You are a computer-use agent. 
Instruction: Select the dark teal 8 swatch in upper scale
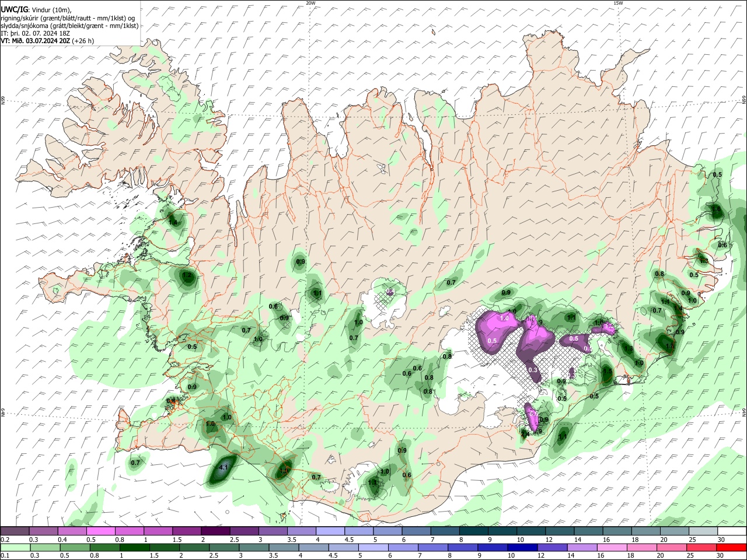click(474, 531)
